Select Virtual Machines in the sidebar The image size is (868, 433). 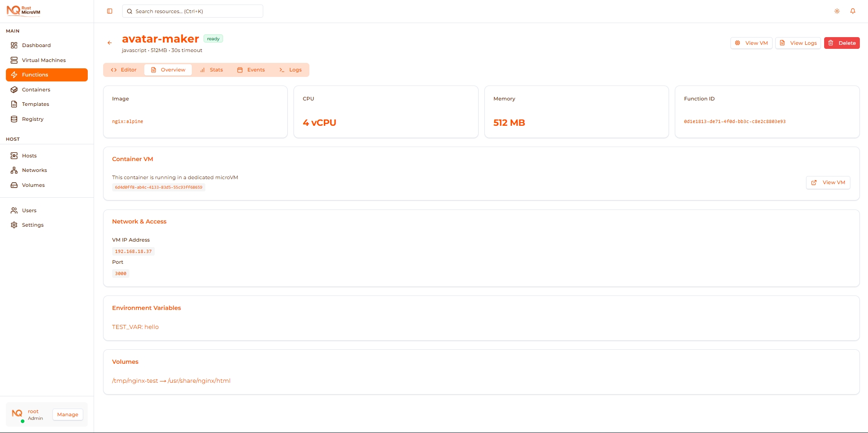pos(44,60)
